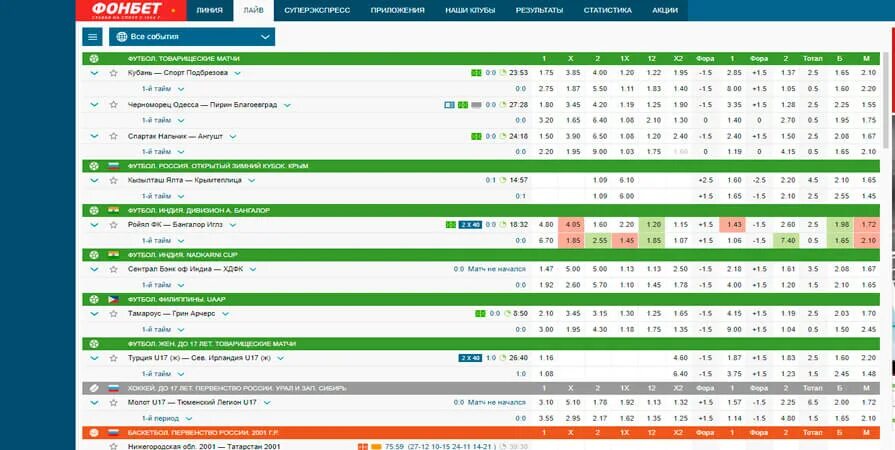Open live field icon for Кубань match
This screenshot has height=450, width=895.
(476, 73)
